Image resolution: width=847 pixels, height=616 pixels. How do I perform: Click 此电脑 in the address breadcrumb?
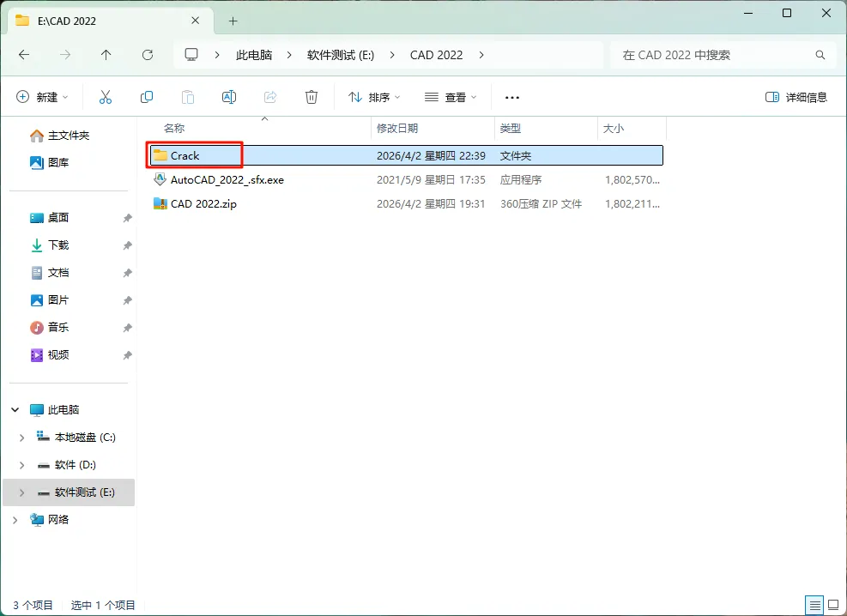coord(254,55)
